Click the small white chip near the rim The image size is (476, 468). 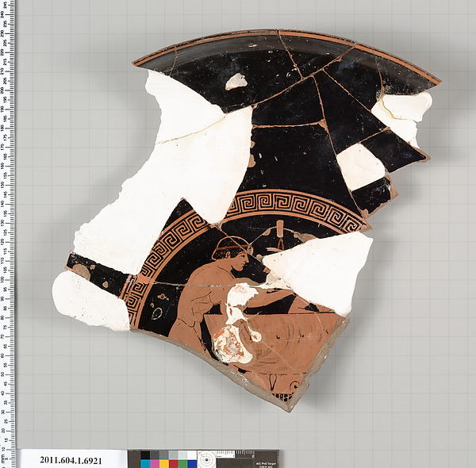tap(236, 80)
